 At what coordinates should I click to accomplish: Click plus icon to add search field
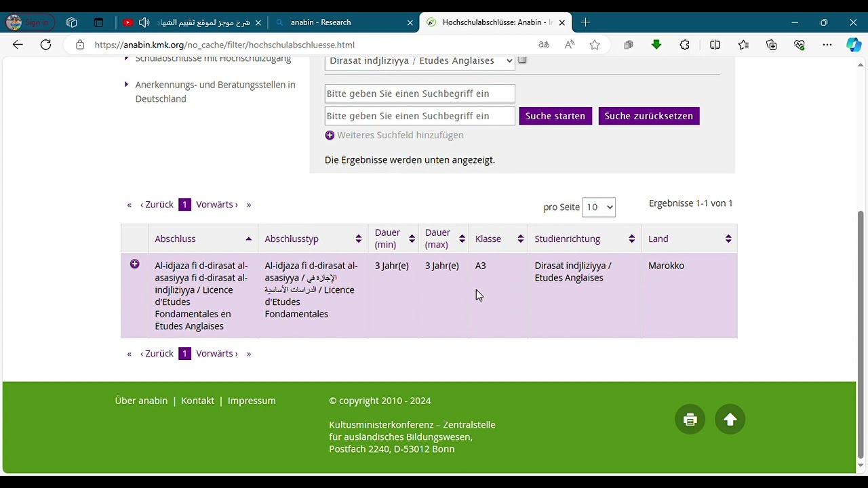point(330,135)
